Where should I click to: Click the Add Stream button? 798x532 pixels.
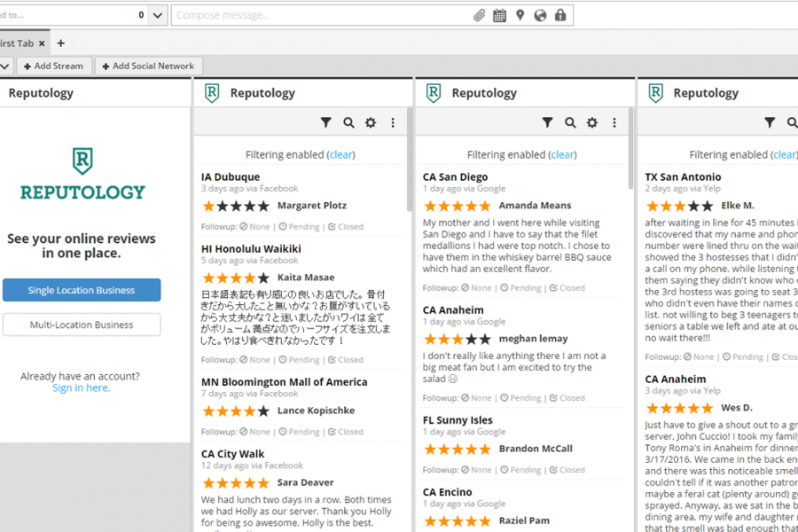pos(54,66)
